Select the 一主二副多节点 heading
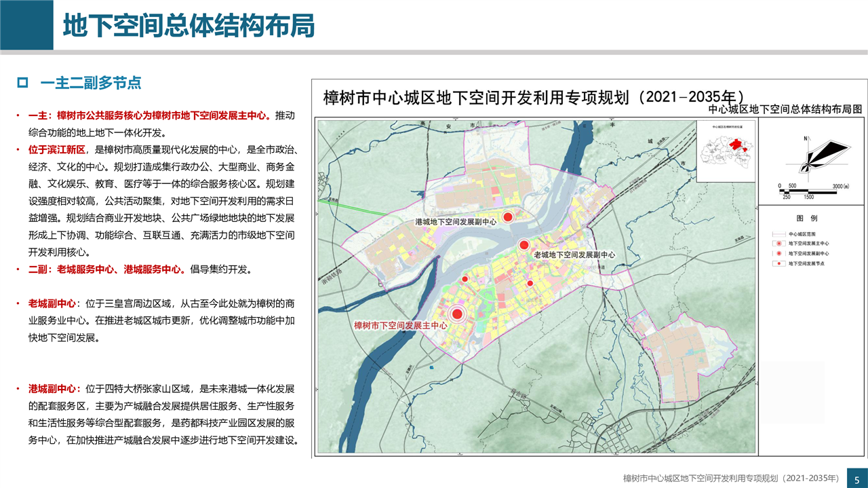This screenshot has height=488, width=868. coord(90,83)
